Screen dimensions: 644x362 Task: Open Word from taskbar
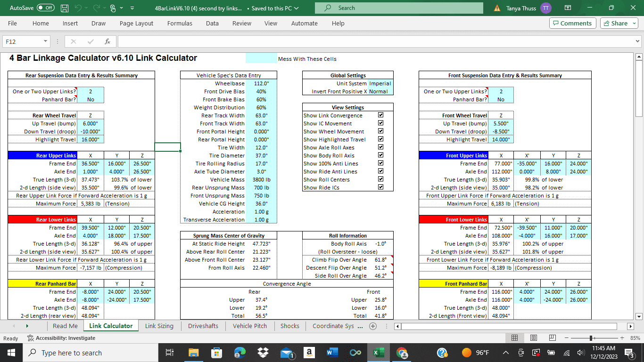click(x=332, y=353)
